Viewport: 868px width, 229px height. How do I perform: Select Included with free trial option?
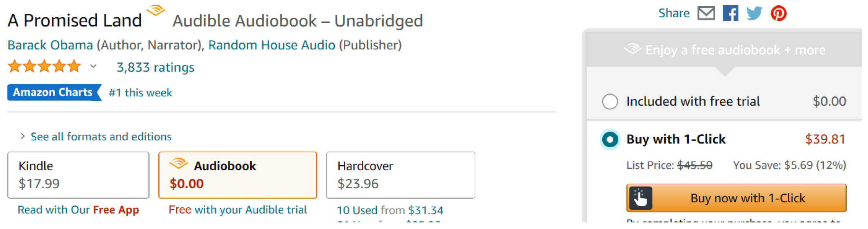pos(610,101)
